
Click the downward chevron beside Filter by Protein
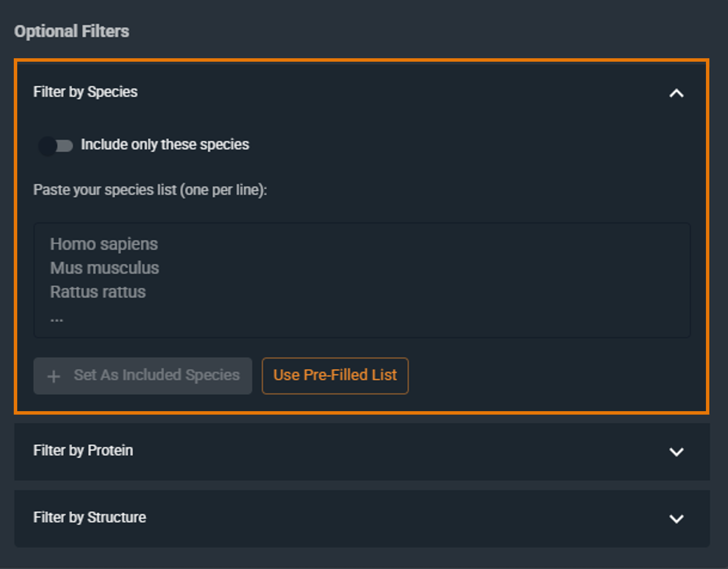[x=676, y=452]
